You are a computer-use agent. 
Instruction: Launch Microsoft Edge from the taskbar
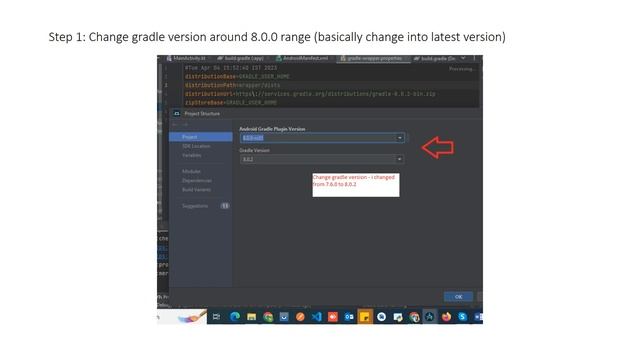[x=235, y=317]
